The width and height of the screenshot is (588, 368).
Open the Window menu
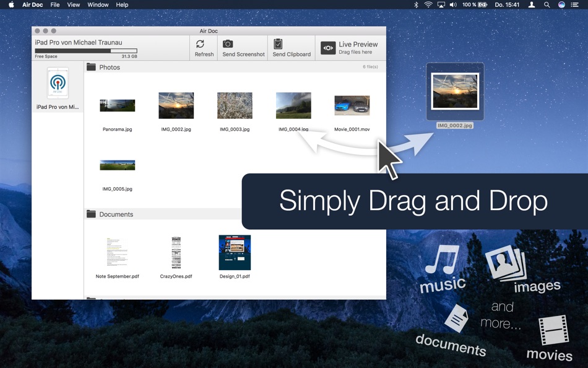coord(98,4)
